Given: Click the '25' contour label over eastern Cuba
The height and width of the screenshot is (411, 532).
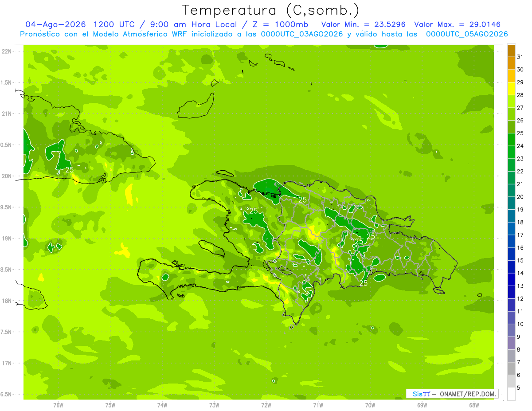Looking at the screenshot, I should tap(69, 170).
